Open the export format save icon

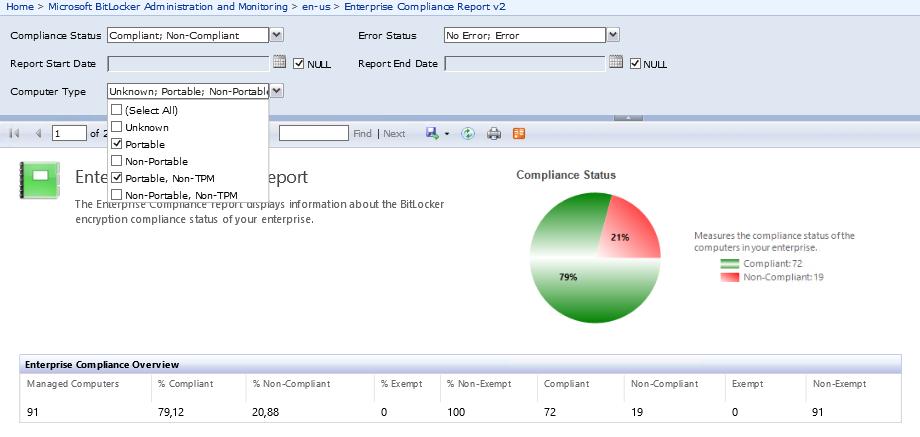pyautogui.click(x=432, y=134)
